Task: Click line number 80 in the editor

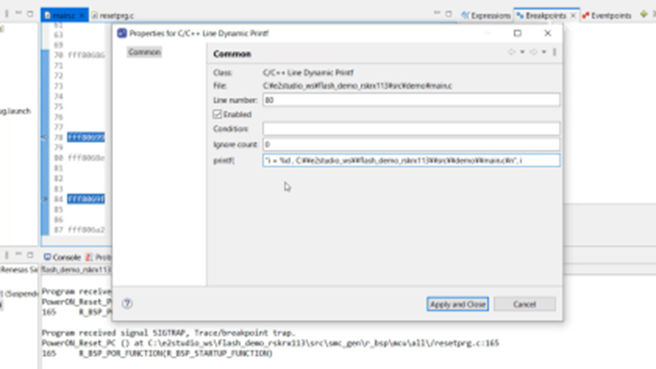Action: click(x=58, y=158)
